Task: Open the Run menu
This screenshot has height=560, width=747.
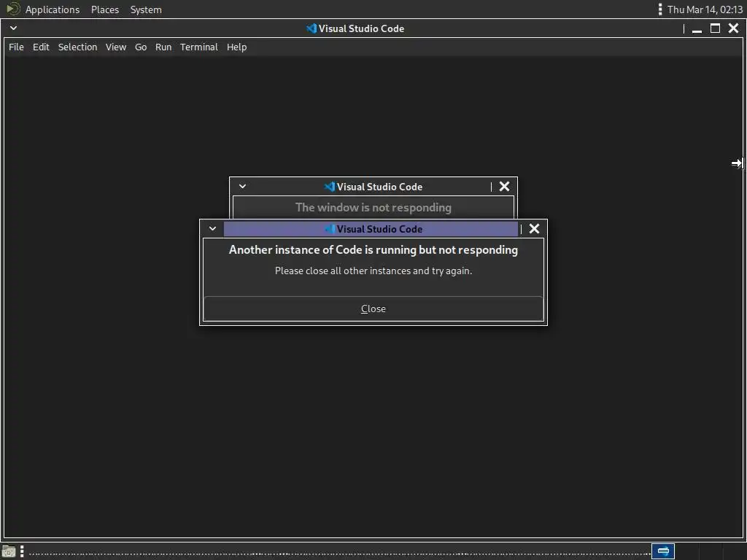Action: 163,47
